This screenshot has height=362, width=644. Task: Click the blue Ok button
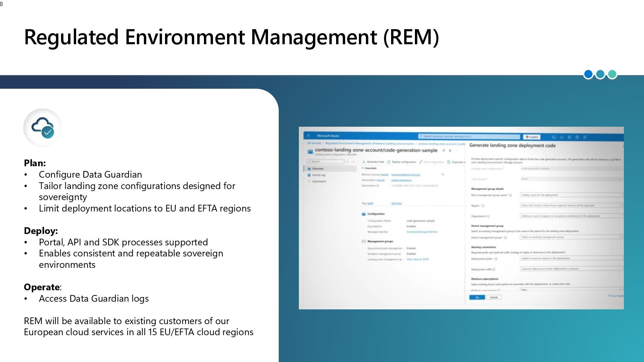[x=477, y=297]
